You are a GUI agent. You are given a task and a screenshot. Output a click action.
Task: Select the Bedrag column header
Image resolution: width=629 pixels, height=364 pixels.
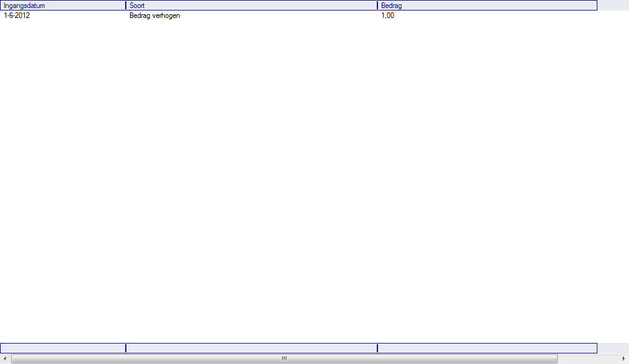tap(486, 6)
